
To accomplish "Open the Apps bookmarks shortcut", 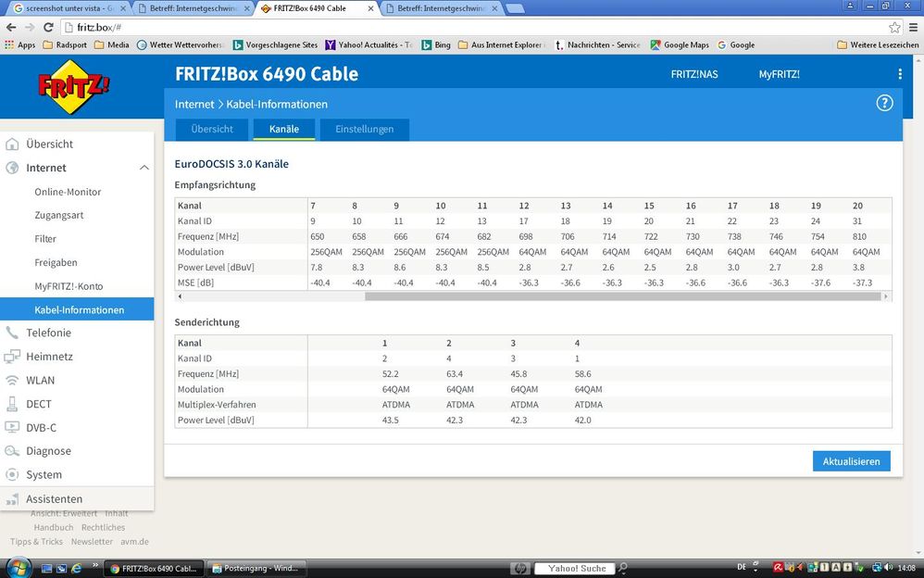I will 20,44.
